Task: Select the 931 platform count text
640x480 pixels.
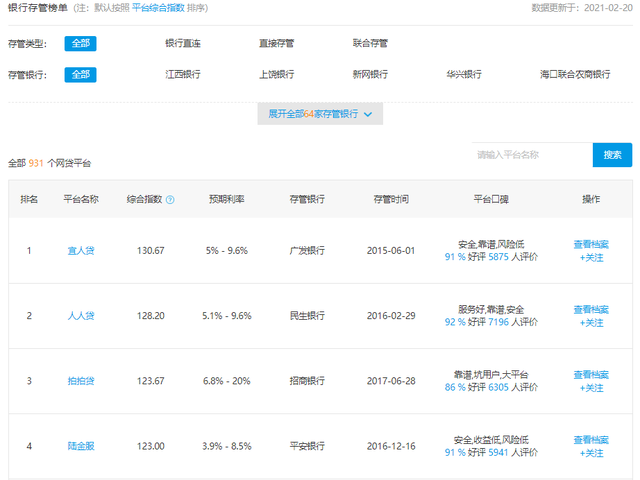Action: 36,163
